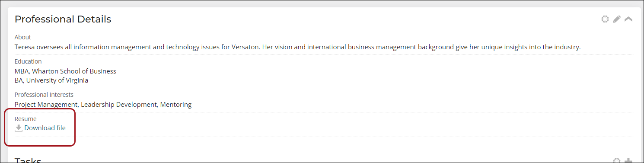The height and width of the screenshot is (163, 644).
Task: Click Leadership Development in Professional Interests
Action: click(x=119, y=105)
